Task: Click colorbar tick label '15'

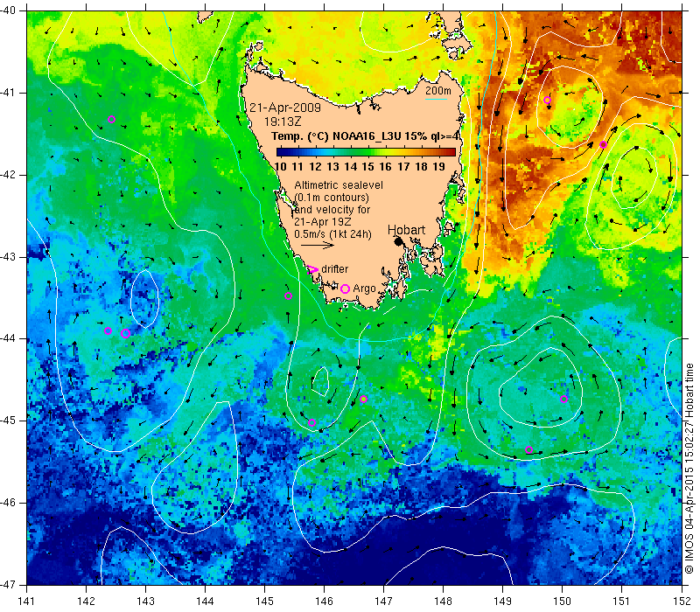Action: click(x=367, y=166)
